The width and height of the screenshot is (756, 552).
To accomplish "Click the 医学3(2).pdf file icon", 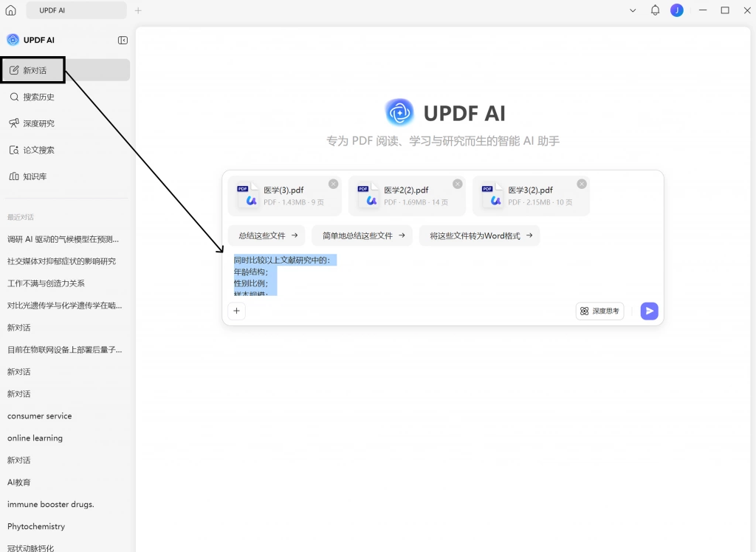I will tap(492, 196).
